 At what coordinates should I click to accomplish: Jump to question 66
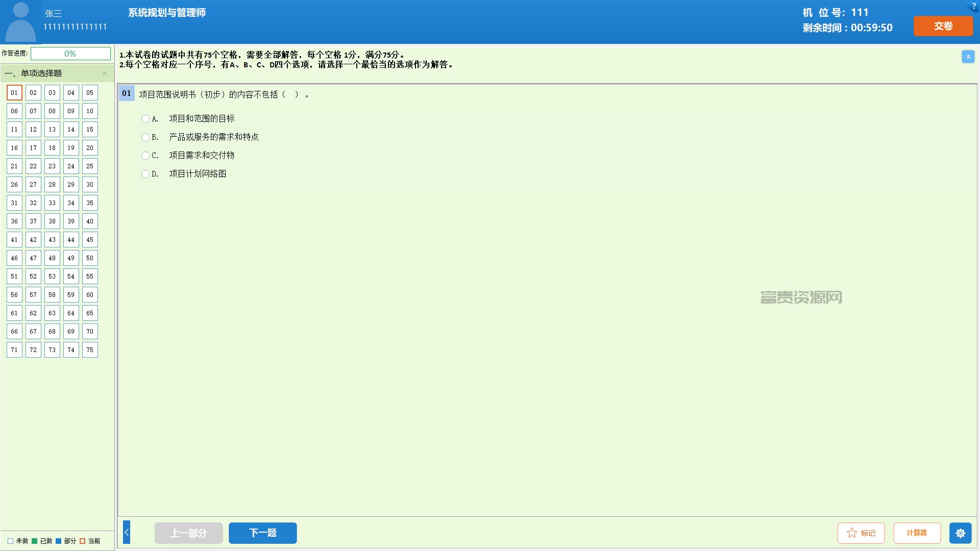click(x=14, y=332)
